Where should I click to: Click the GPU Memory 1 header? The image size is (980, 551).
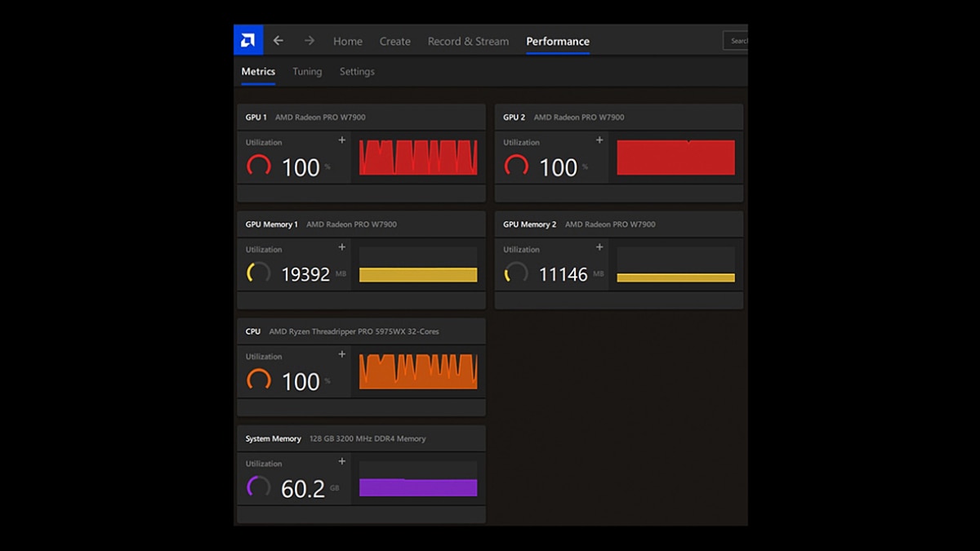[x=361, y=224]
